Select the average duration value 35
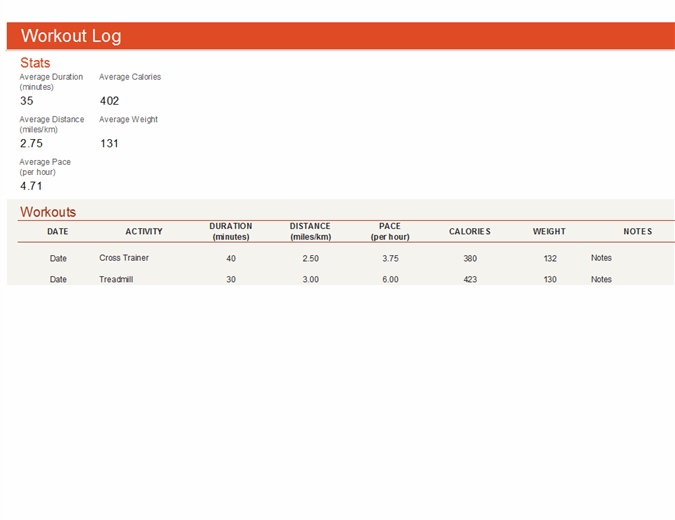Viewport: 675px width, 520px height. click(27, 101)
